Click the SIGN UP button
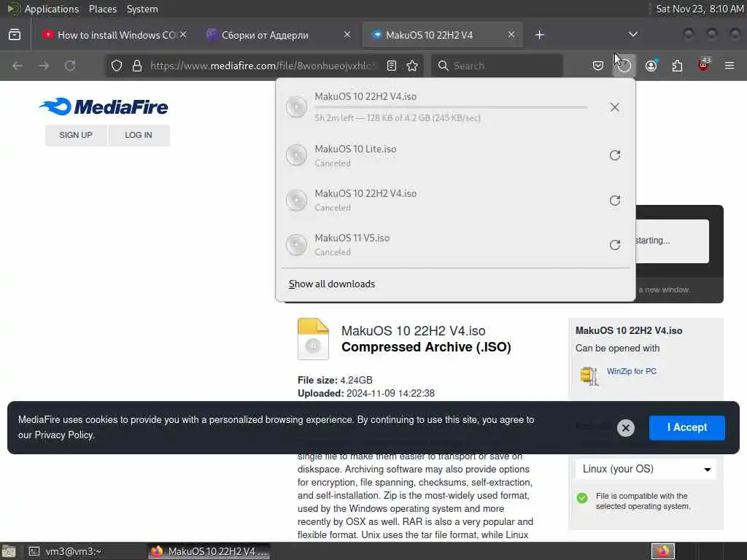747x560 pixels. pyautogui.click(x=76, y=135)
